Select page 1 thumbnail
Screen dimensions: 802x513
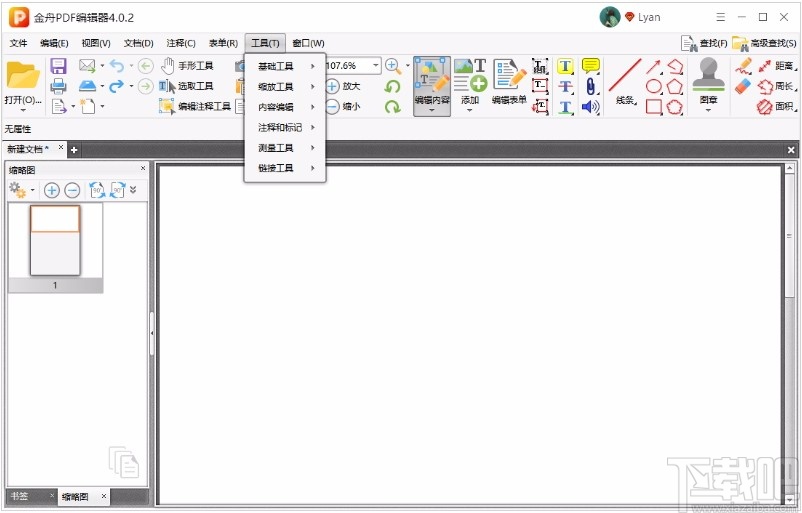[55, 240]
